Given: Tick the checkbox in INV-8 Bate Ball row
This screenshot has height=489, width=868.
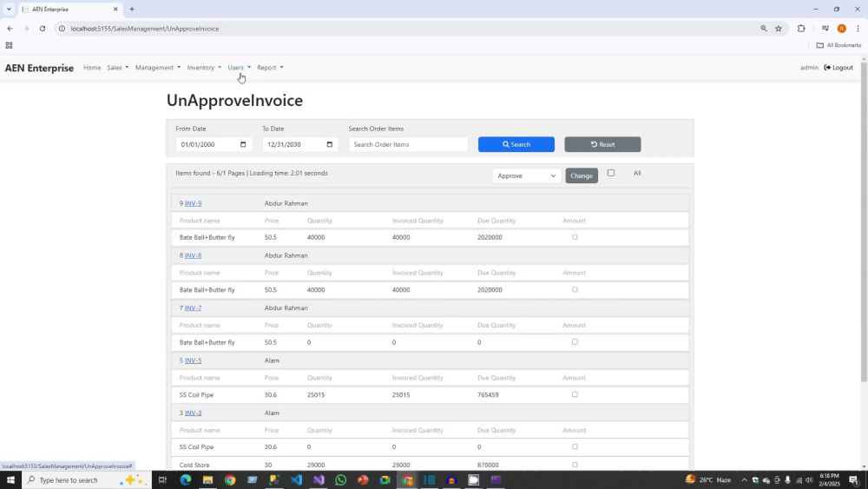Looking at the screenshot, I should 575,289.
